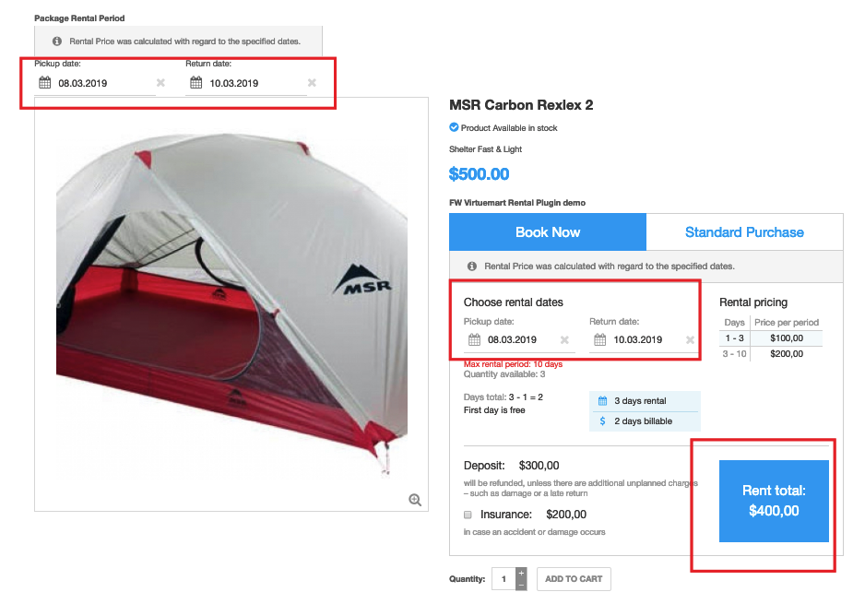The image size is (853, 616).
Task: Zoom the tent image with magnifier icon
Action: (415, 500)
